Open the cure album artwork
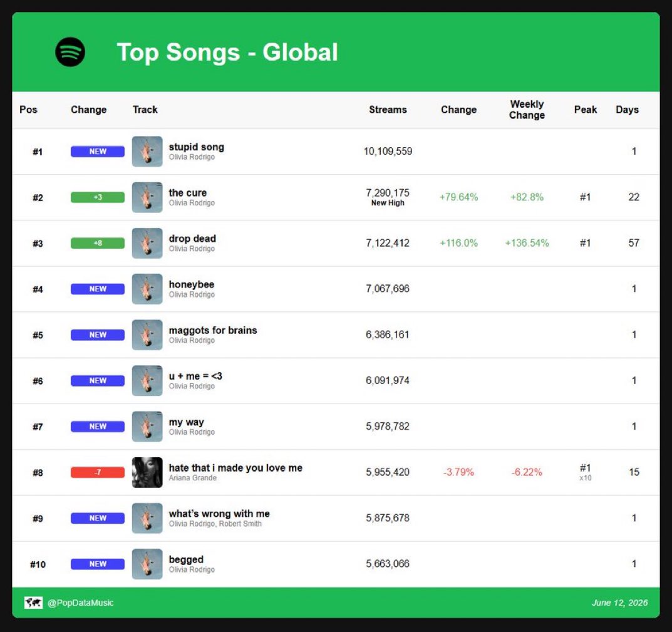 pyautogui.click(x=147, y=197)
